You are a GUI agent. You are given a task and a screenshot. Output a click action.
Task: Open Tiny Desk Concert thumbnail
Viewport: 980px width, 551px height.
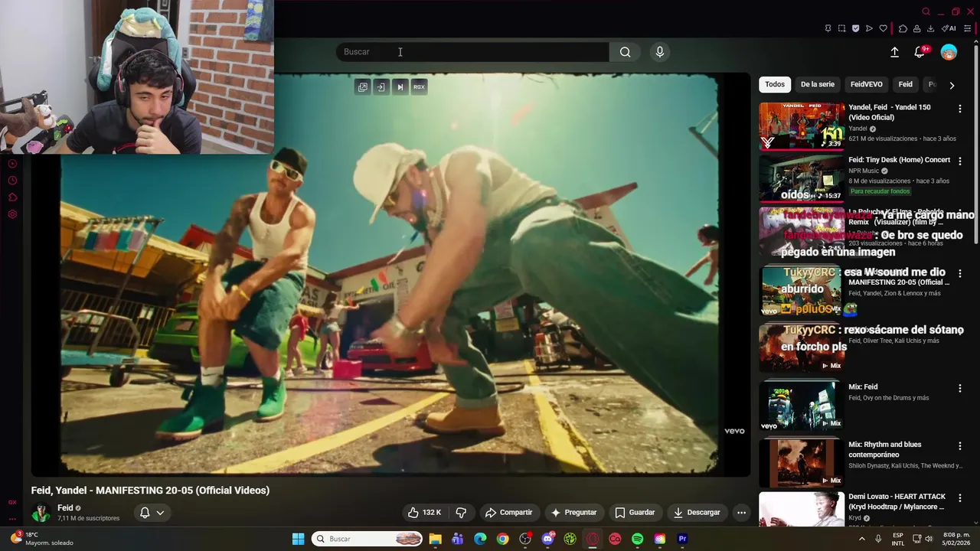802,178
